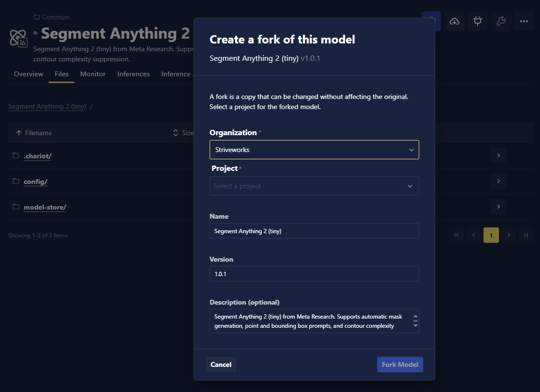Click the plug connect icon in toolbar
The image size is (540, 392).
point(478,21)
